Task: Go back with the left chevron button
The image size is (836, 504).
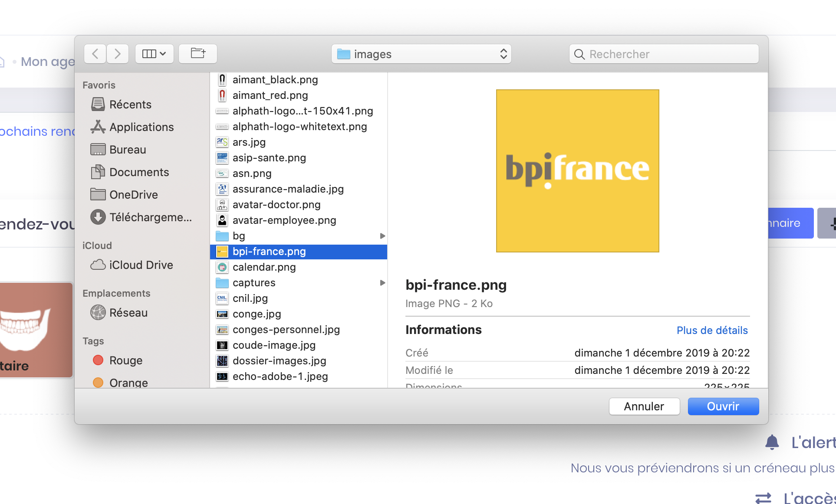Action: click(x=95, y=54)
